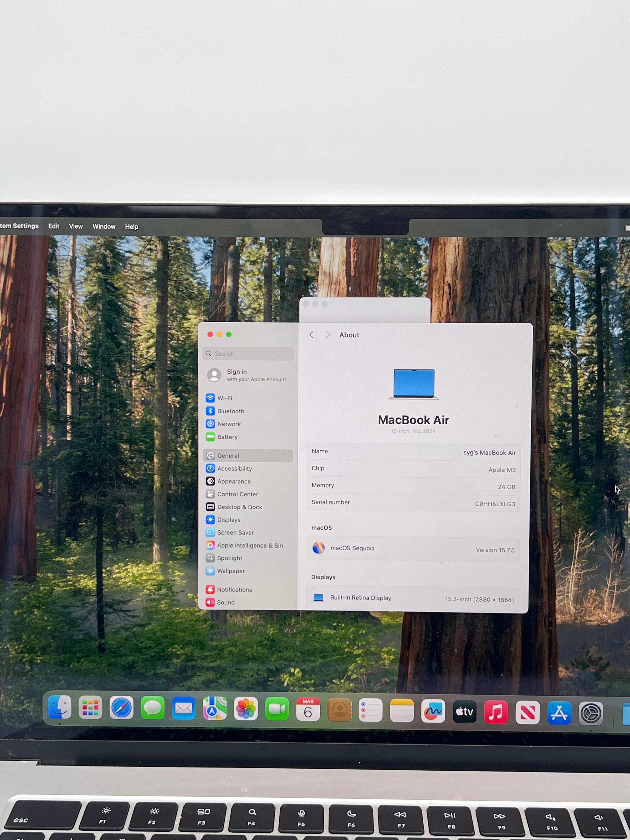The image size is (630, 840).
Task: Open News from the Dock
Action: [527, 712]
